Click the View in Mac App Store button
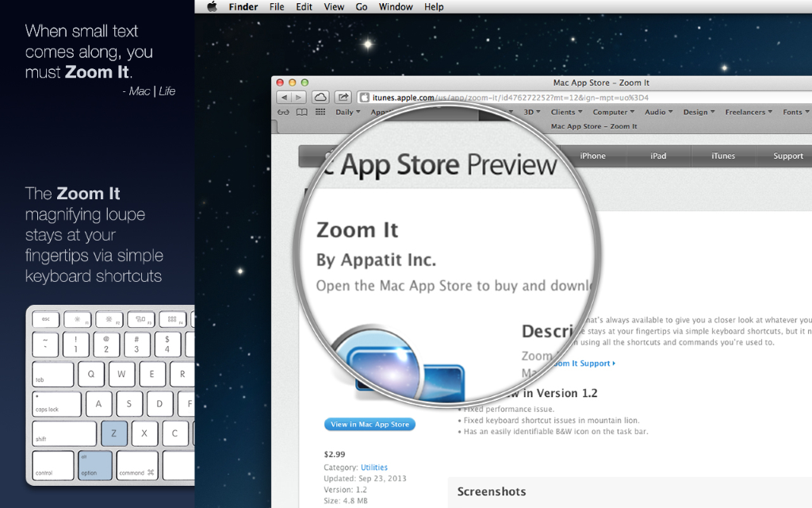Viewport: 812px width, 508px height. click(x=370, y=424)
